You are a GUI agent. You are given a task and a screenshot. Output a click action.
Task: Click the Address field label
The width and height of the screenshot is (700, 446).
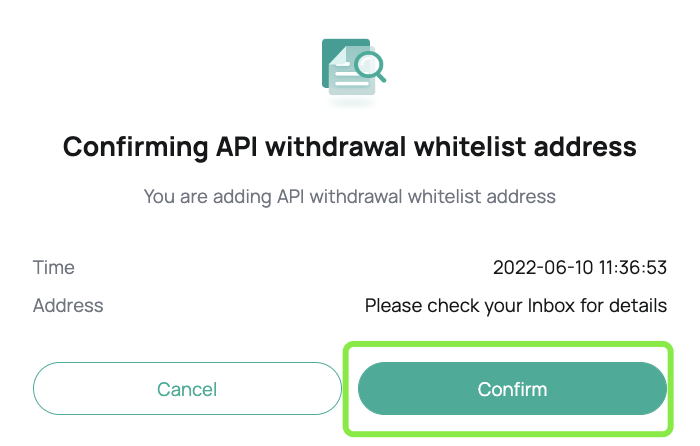coord(68,306)
